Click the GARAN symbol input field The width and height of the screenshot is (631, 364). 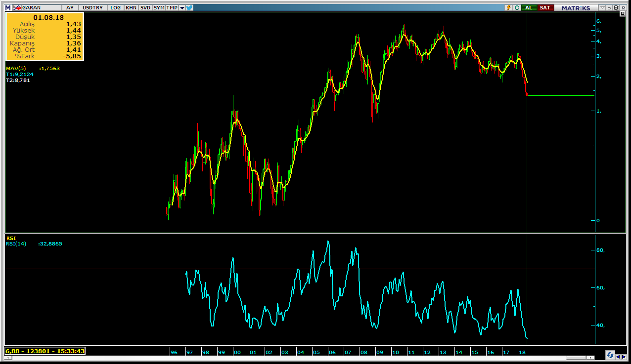(x=42, y=8)
